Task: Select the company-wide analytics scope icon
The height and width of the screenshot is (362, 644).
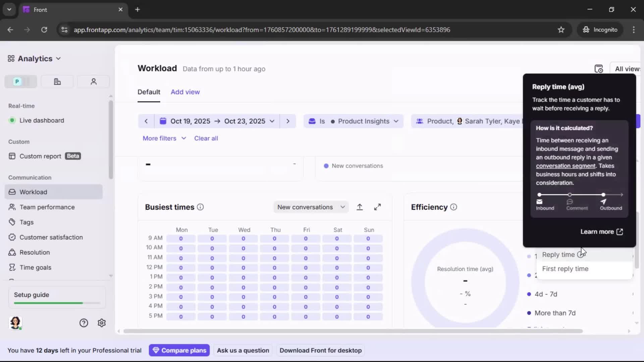Action: coord(57,81)
